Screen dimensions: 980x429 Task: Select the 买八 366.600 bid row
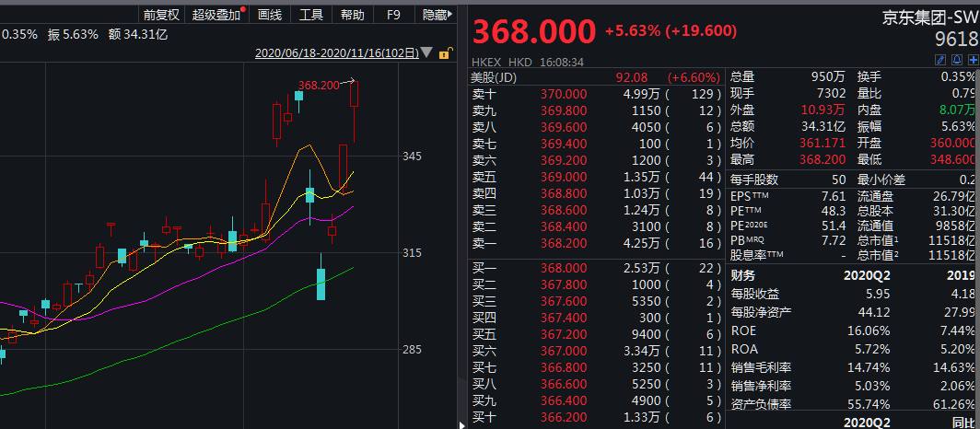pos(596,384)
